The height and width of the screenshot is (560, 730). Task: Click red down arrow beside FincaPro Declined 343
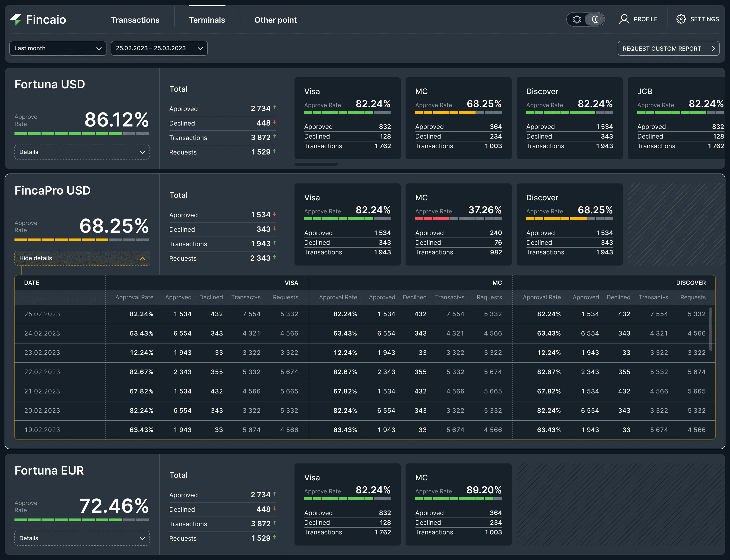tap(274, 229)
